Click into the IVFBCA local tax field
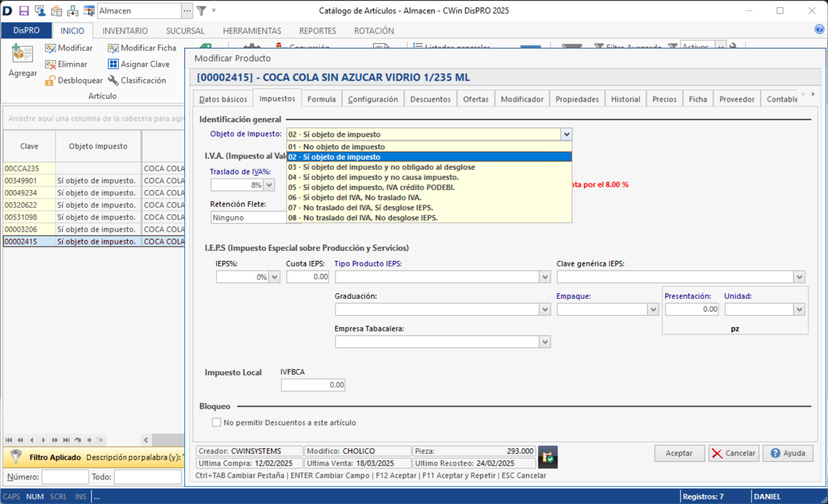Image resolution: width=828 pixels, height=504 pixels. pos(313,385)
